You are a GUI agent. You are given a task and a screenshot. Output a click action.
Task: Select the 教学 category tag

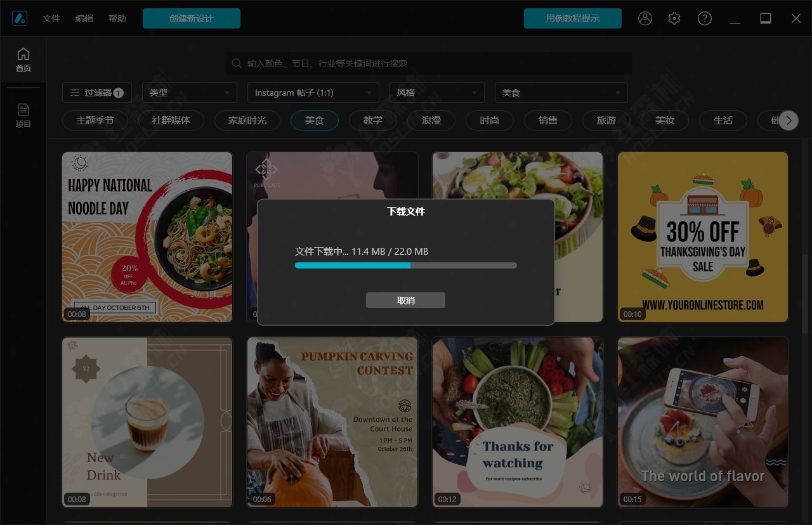(373, 120)
